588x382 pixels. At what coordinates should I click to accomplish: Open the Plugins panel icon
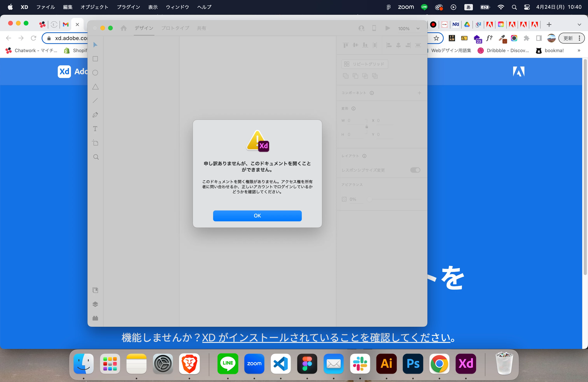click(x=95, y=318)
